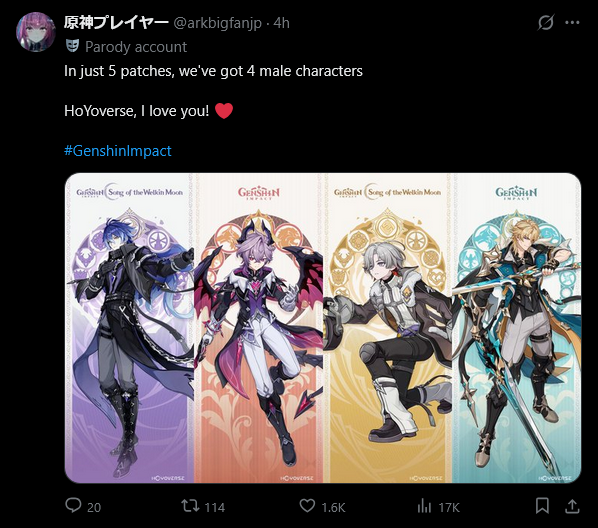Bookmark this post
Screen dimensions: 598x528
tap(542, 506)
